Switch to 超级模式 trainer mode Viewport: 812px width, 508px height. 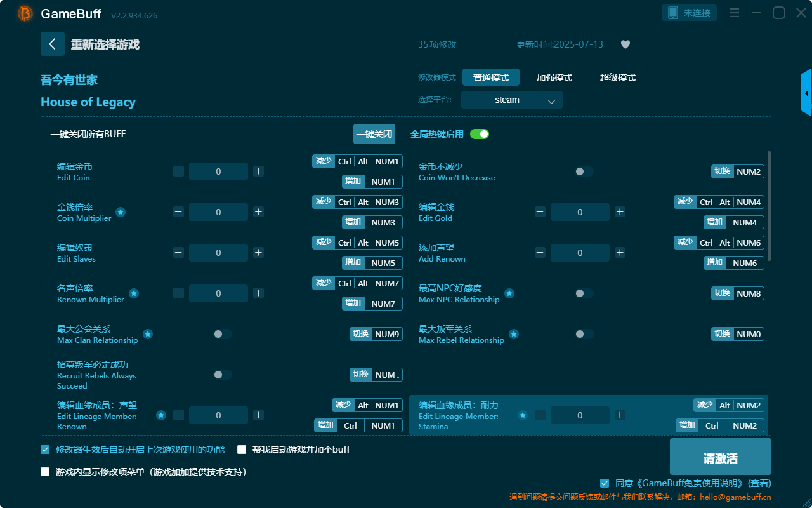coord(618,77)
